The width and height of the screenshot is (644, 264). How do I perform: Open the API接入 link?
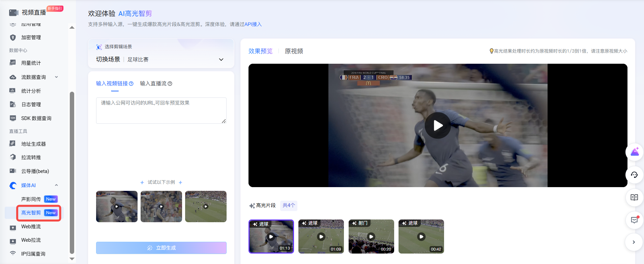(253, 24)
